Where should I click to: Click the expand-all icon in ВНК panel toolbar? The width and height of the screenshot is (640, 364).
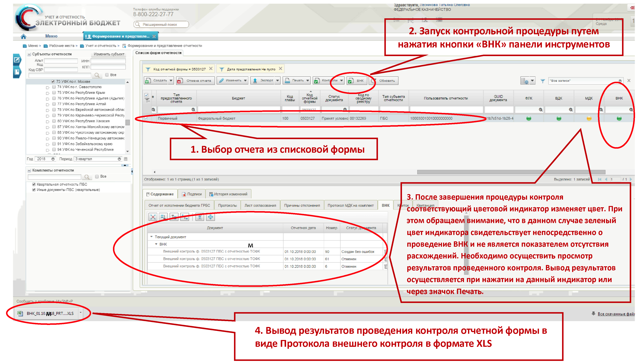click(210, 217)
